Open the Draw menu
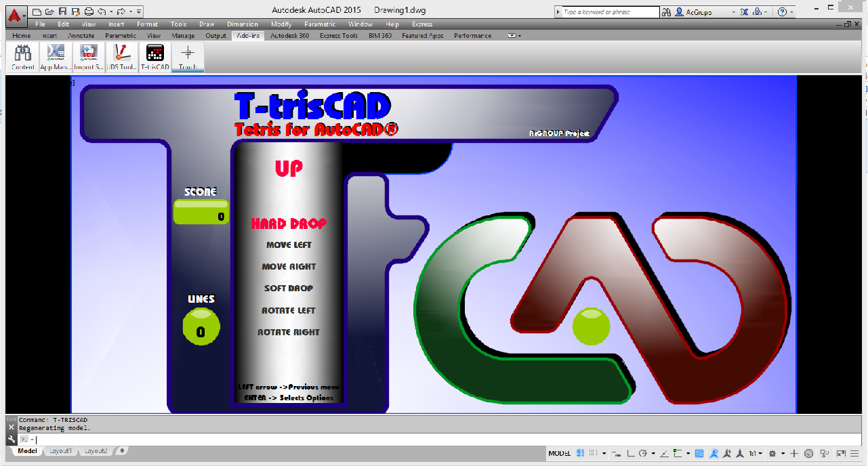The image size is (868, 466). pyautogui.click(x=207, y=24)
